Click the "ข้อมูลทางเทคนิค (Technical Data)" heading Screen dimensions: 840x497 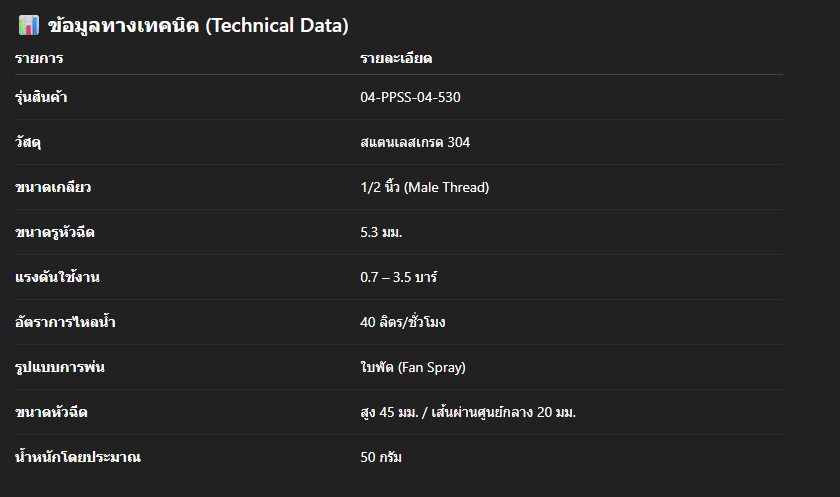tap(198, 26)
